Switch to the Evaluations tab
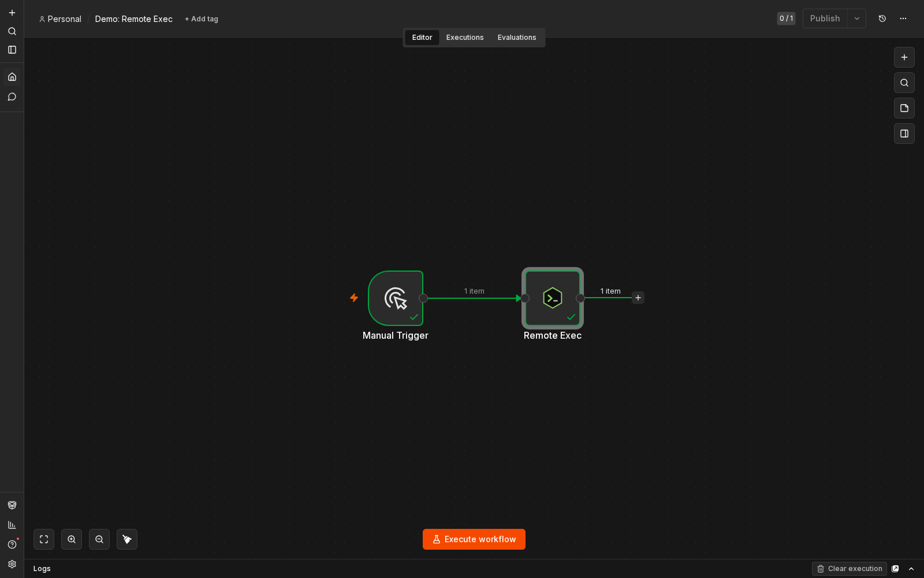Screen dimensions: 924x578 (517, 38)
